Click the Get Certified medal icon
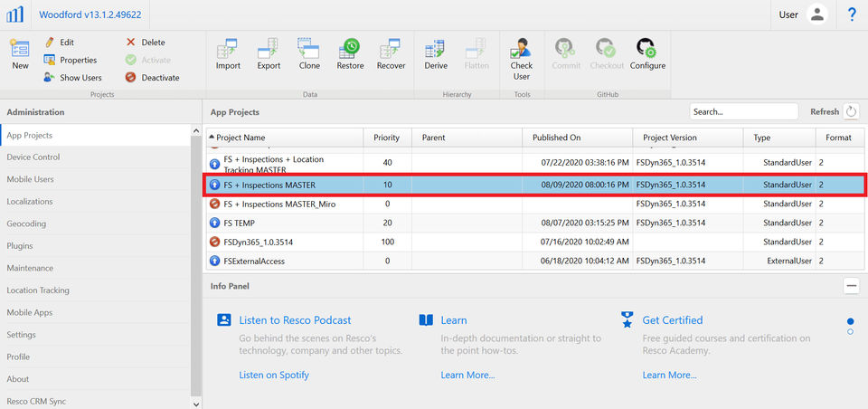Screen dimensions: 868x409 tap(627, 319)
